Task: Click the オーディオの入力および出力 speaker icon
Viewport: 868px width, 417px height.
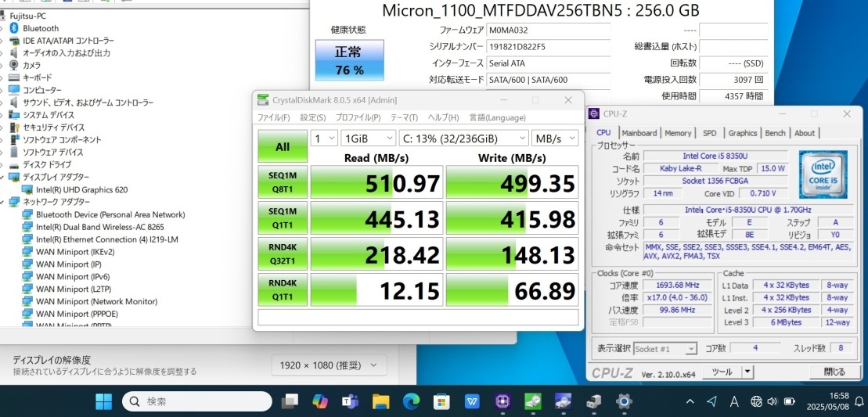Action: [x=14, y=53]
